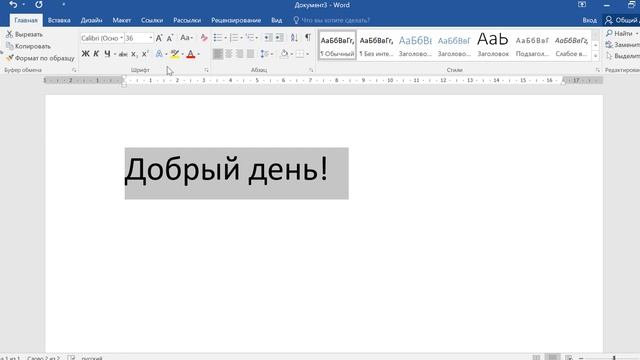Viewport: 640px width, 360px height.
Task: Open Буфер обмена dialog launcher
Action: [74, 70]
